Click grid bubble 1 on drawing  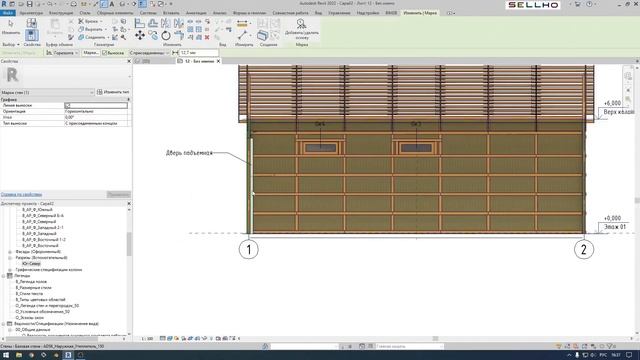tap(249, 249)
